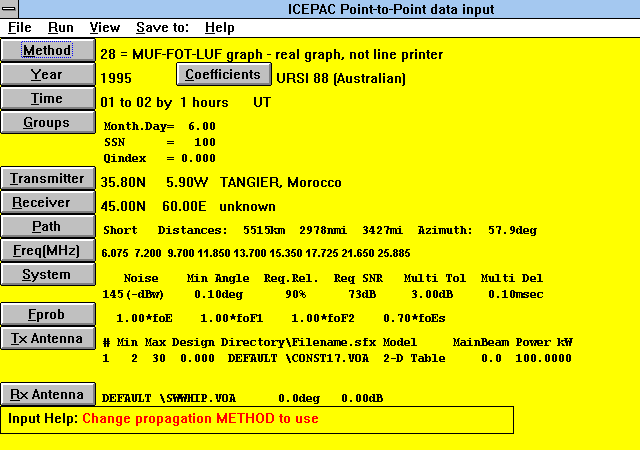Viewport: 640px width, 450px height.
Task: Edit the Transmitter location
Action: (47, 179)
